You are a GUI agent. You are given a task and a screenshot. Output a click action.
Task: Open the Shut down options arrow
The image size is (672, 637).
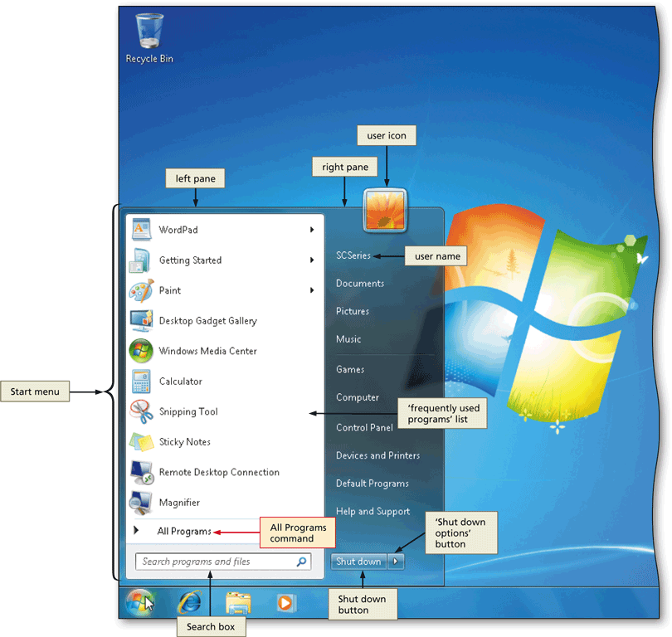396,562
